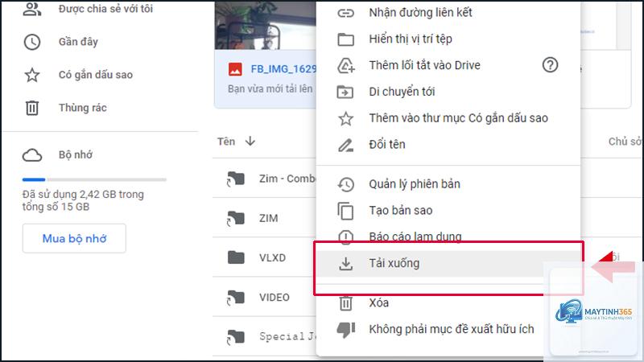The width and height of the screenshot is (644, 362).
Task: Click the Special J folder name
Action: click(x=287, y=337)
